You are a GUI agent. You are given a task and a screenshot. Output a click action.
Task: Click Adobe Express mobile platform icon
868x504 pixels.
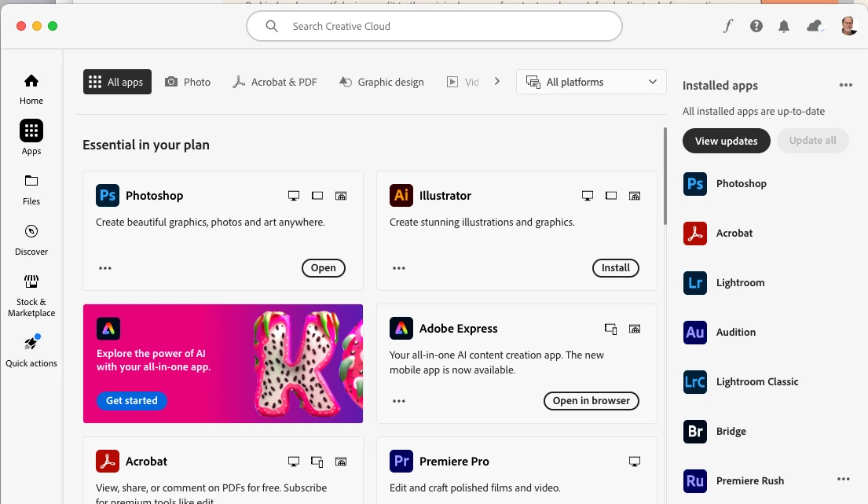(x=610, y=329)
